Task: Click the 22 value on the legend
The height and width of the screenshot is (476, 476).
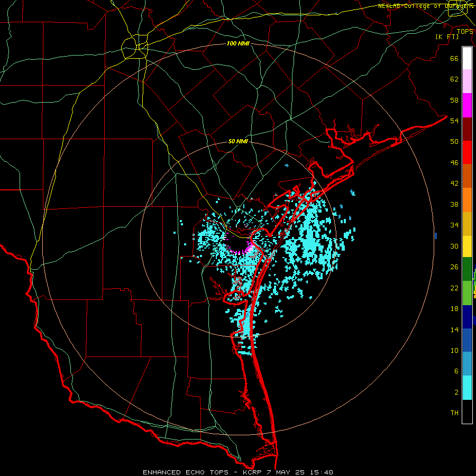Action: [x=454, y=288]
